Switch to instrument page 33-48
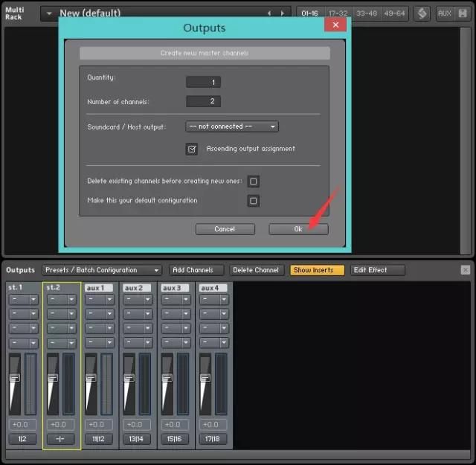 pos(366,13)
